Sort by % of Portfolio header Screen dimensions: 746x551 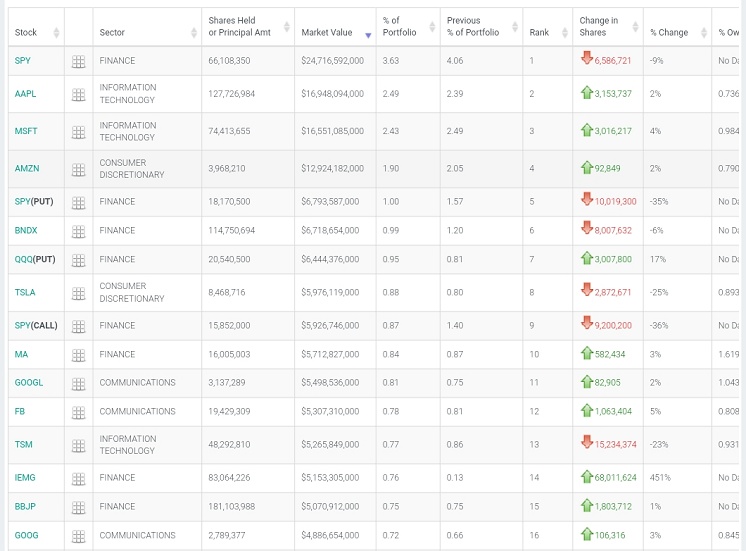click(404, 27)
